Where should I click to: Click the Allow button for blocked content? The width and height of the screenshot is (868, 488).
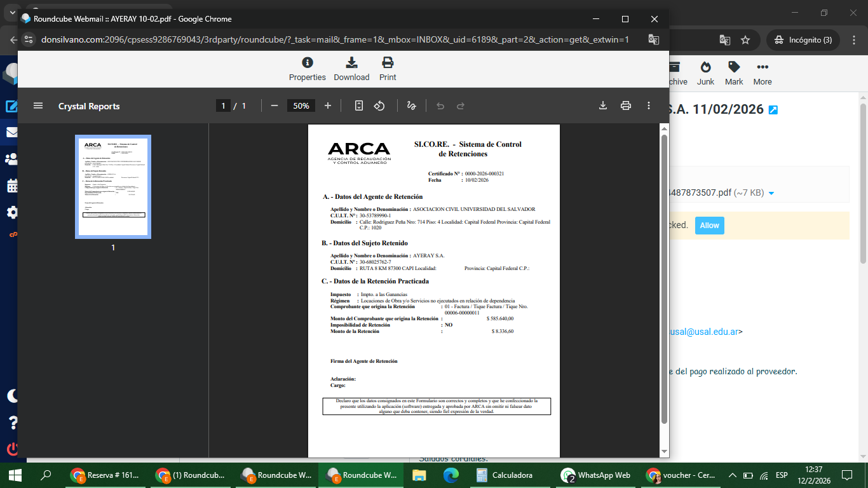pyautogui.click(x=710, y=226)
